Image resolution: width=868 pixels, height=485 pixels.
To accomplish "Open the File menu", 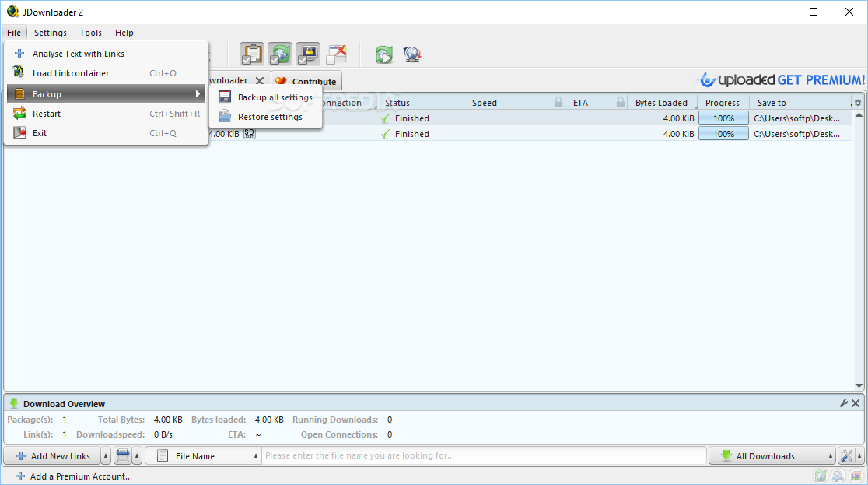I will tap(15, 33).
